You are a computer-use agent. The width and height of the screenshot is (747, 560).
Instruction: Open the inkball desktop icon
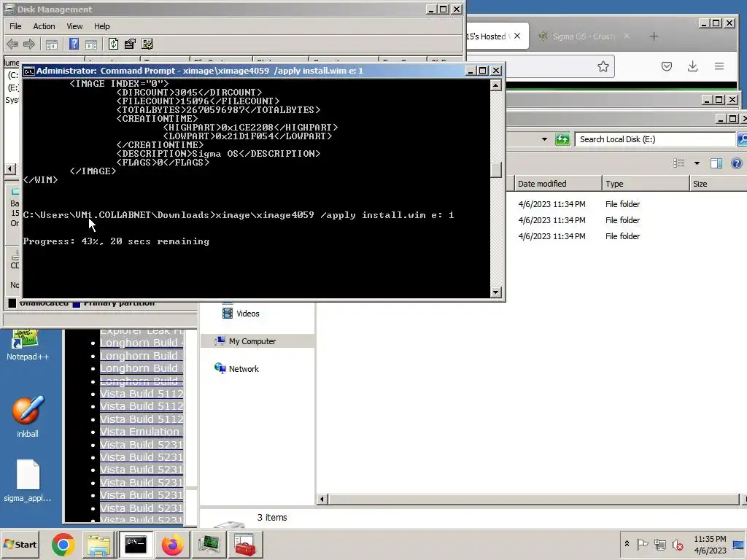28,416
